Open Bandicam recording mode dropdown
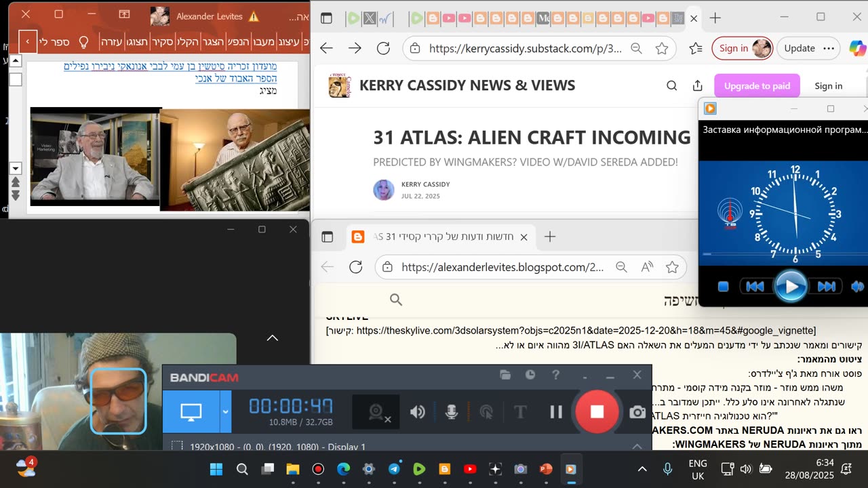Image resolution: width=868 pixels, height=488 pixels. [225, 411]
